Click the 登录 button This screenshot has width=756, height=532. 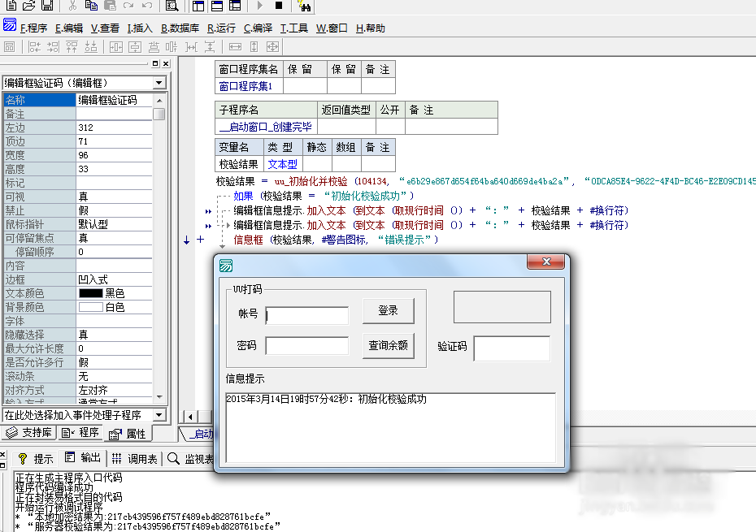pyautogui.click(x=388, y=310)
